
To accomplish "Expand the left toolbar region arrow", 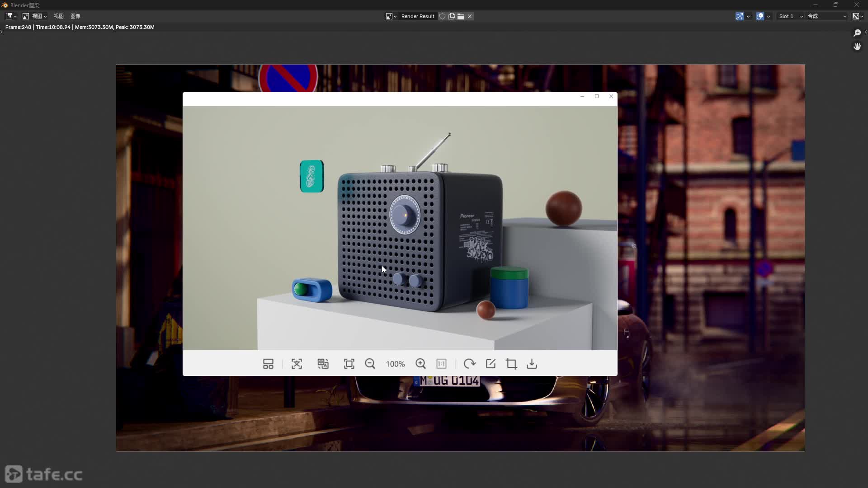I will 2,32.
